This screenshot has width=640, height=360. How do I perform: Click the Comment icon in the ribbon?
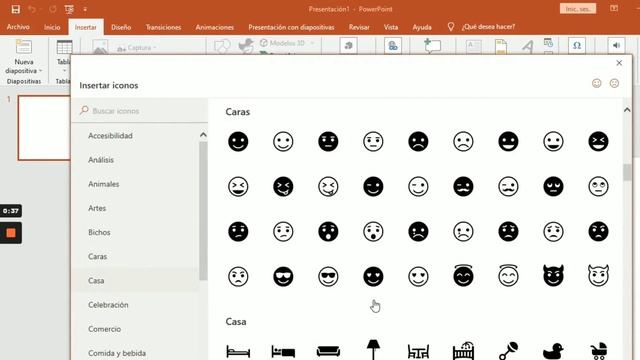432,45
